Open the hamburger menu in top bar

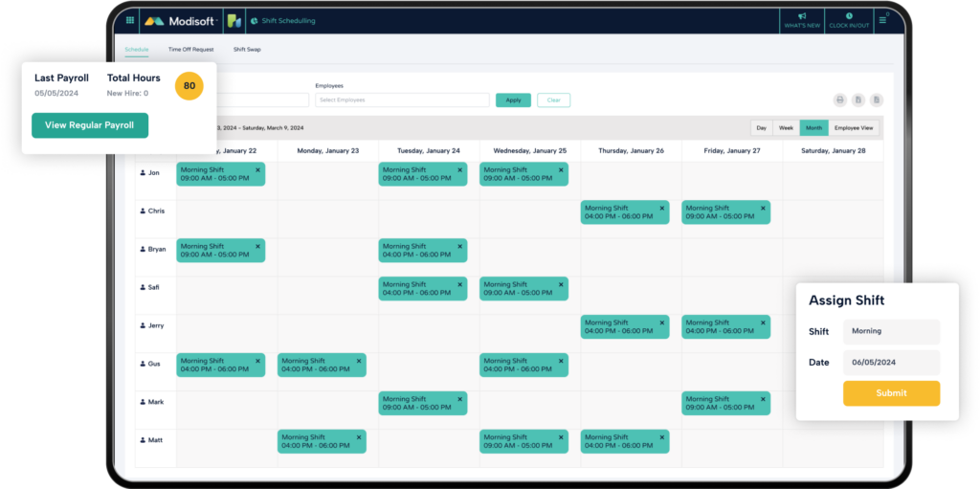[x=882, y=19]
